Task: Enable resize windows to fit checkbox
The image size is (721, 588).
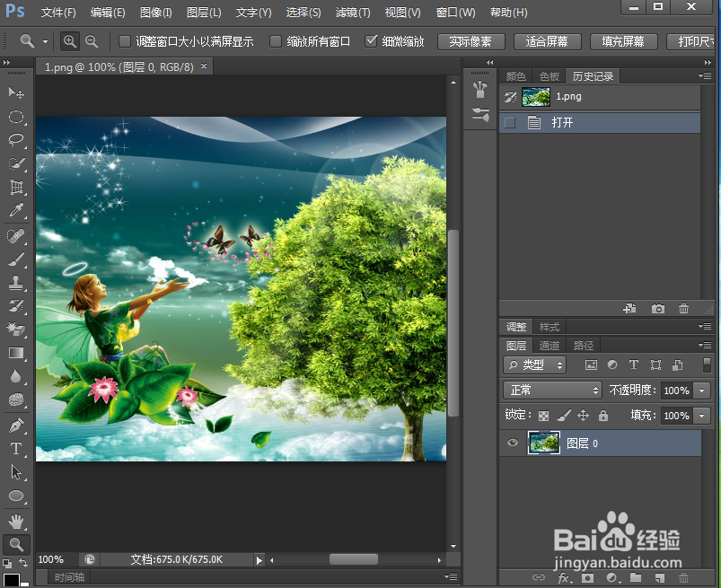Action: (x=125, y=41)
